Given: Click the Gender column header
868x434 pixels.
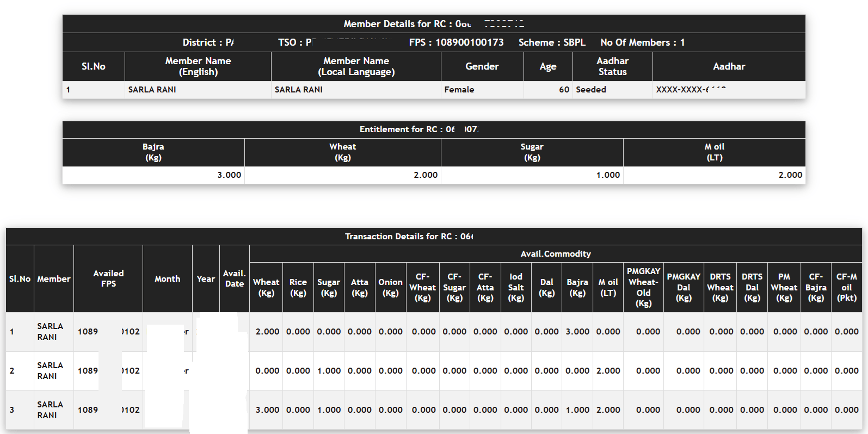Looking at the screenshot, I should click(x=482, y=66).
